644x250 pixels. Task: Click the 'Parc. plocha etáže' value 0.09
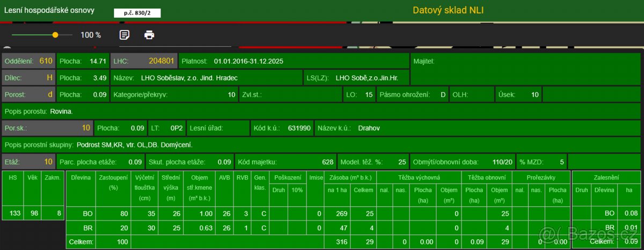pyautogui.click(x=135, y=162)
